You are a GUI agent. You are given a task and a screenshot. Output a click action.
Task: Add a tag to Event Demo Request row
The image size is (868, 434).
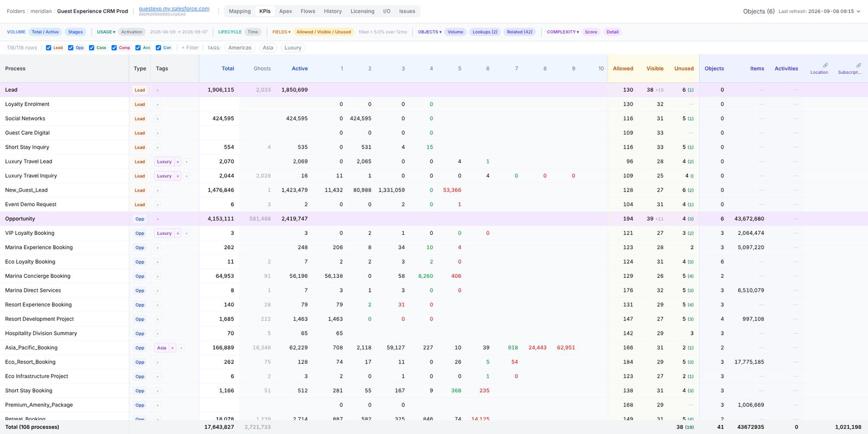point(158,205)
